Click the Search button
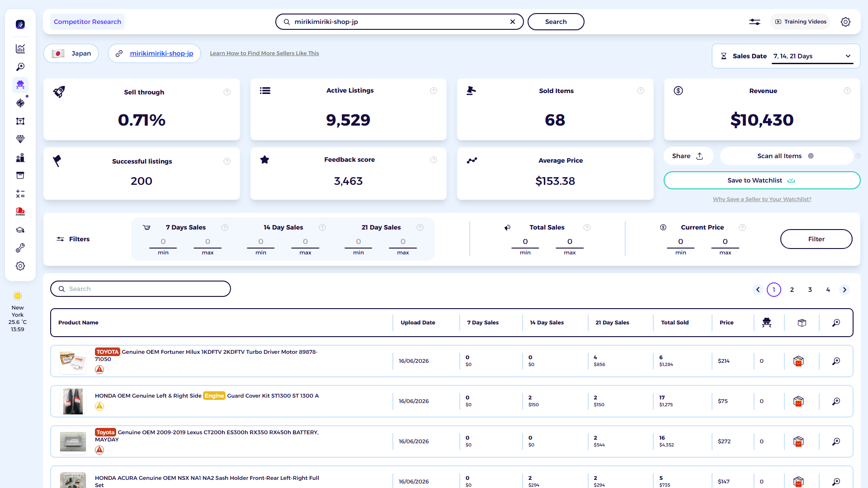This screenshot has width=868, height=488. 556,22
